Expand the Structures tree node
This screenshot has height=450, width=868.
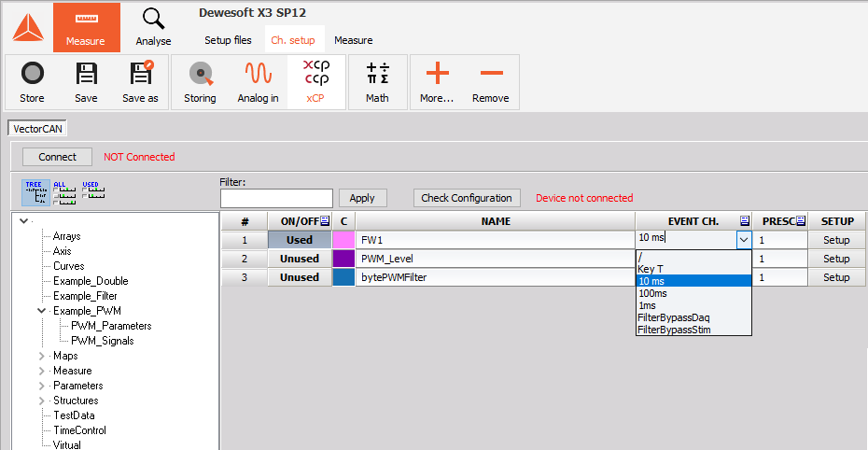41,401
